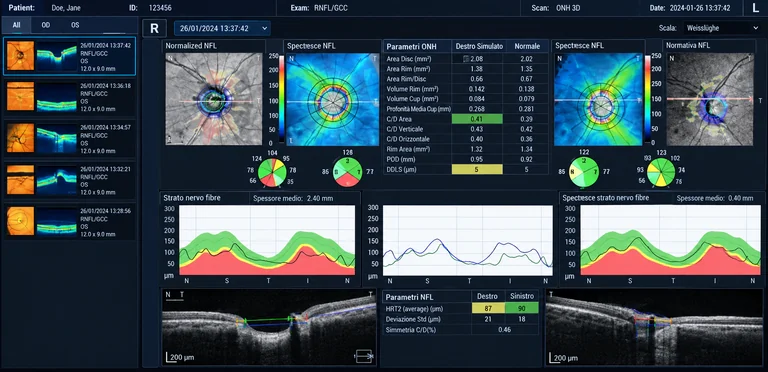The width and height of the screenshot is (768, 372).
Task: Click the small icon beside Area Disc 2.08
Action: [466, 59]
